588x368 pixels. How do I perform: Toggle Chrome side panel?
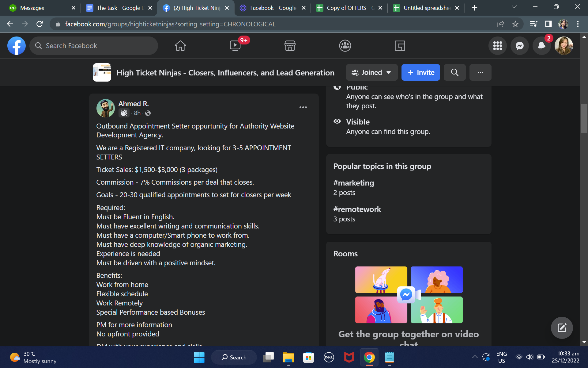548,24
